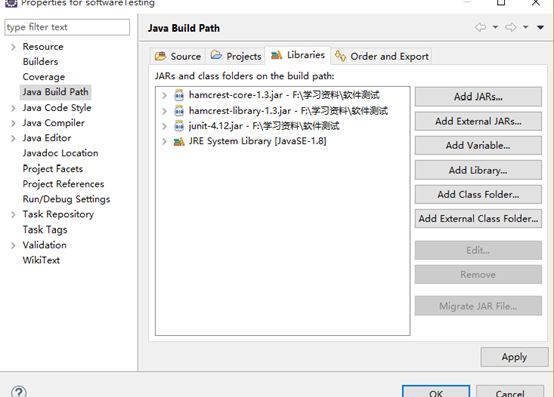Select Project Facets in the tree

pyautogui.click(x=53, y=169)
